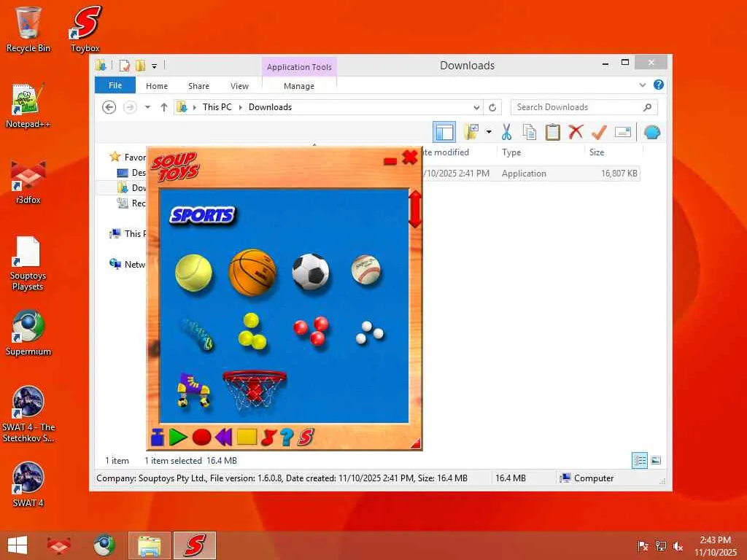This screenshot has height=560, width=747.
Task: Click the red resize corner triangle
Action: (416, 443)
